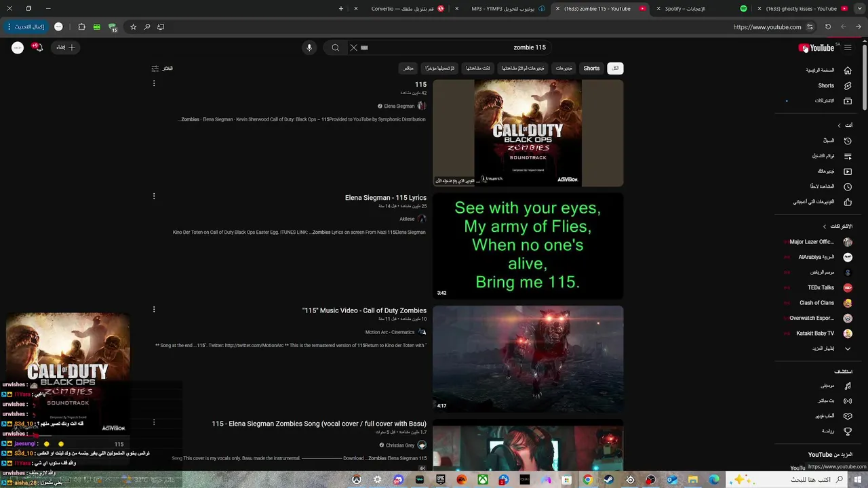Select the Shorts filter chip
Image resolution: width=868 pixels, height=488 pixels.
pyautogui.click(x=592, y=68)
